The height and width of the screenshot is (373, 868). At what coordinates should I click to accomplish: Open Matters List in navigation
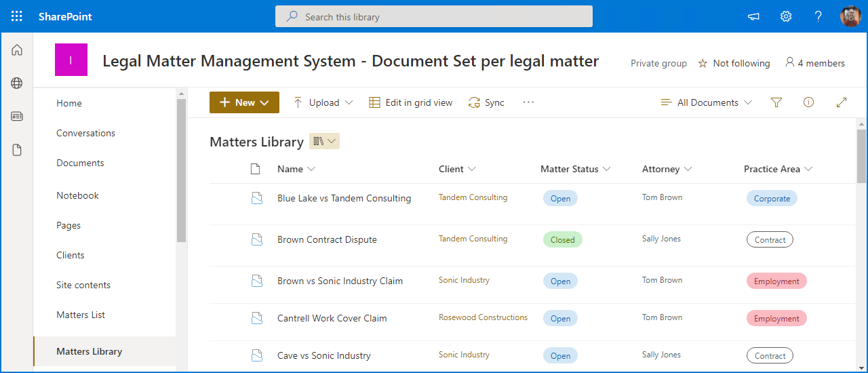coord(81,315)
